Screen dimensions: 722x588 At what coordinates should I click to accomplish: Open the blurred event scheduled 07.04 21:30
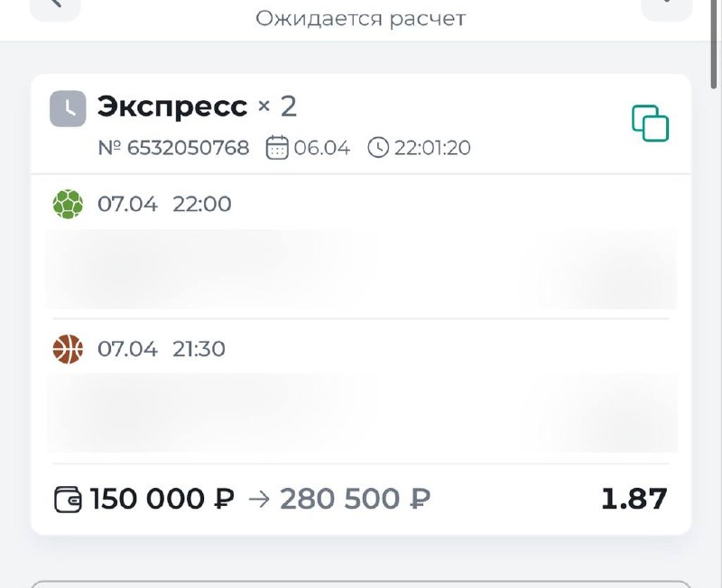click(361, 413)
